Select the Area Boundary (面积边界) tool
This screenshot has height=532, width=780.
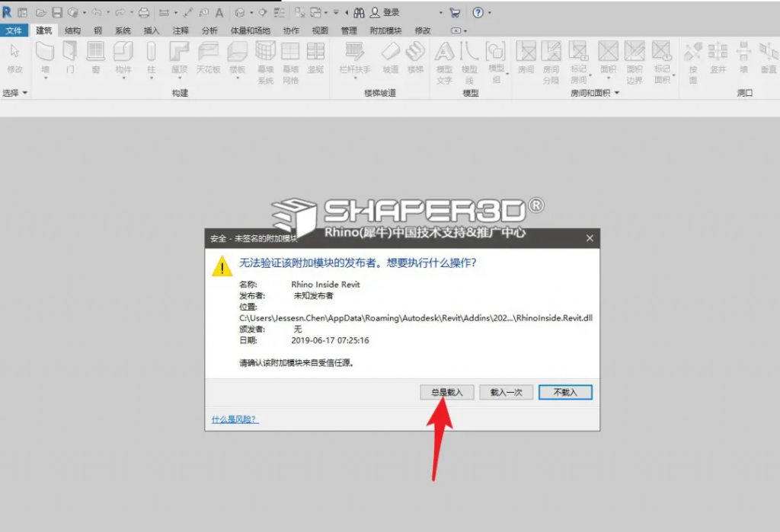pos(635,62)
